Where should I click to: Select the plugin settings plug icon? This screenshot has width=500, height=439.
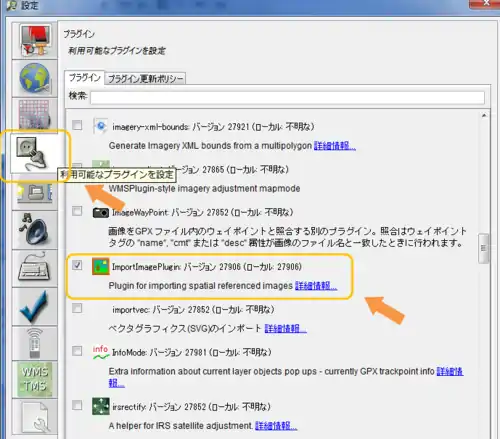click(x=35, y=153)
